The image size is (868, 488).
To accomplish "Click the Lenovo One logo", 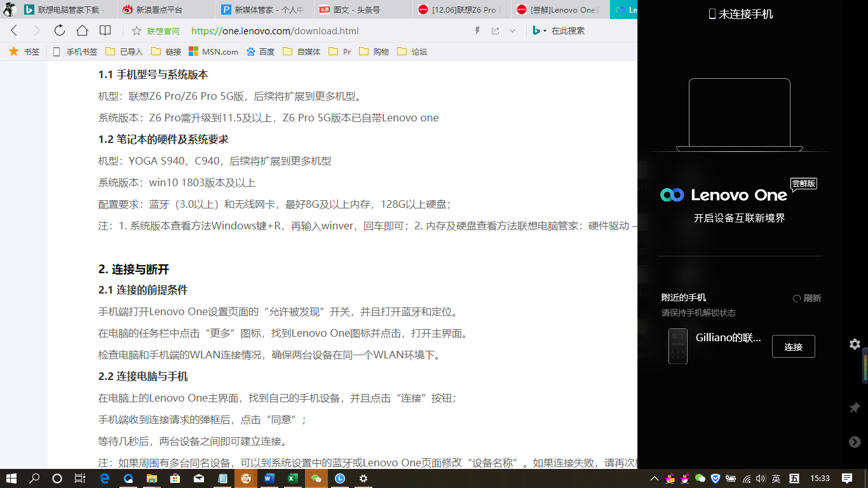I will pos(724,195).
